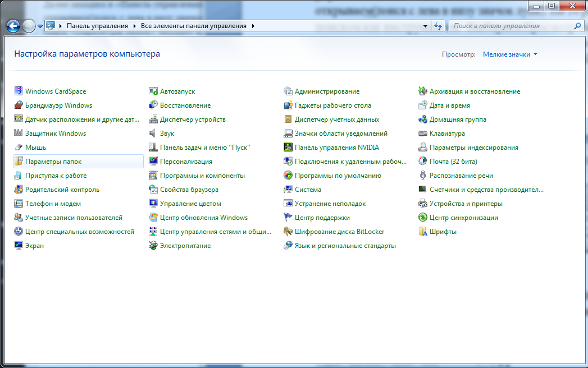The image size is (588, 368).
Task: Open the Мелкие значки view dropdown
Action: [x=510, y=54]
